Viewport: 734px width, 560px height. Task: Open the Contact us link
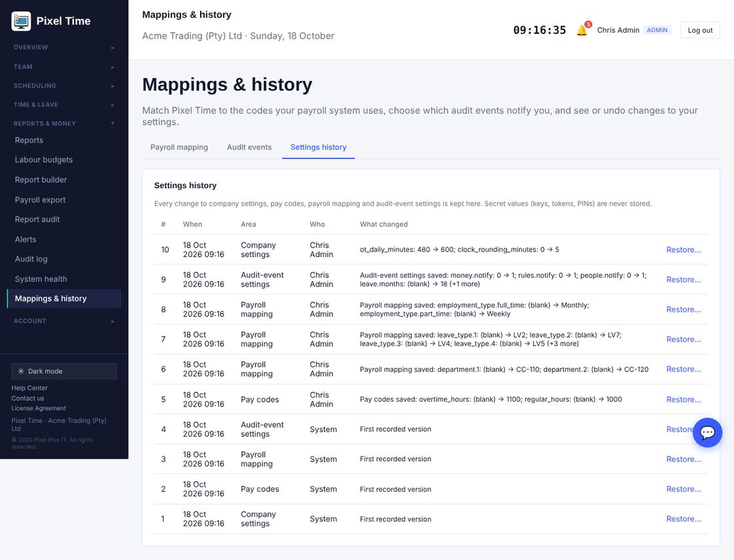27,398
